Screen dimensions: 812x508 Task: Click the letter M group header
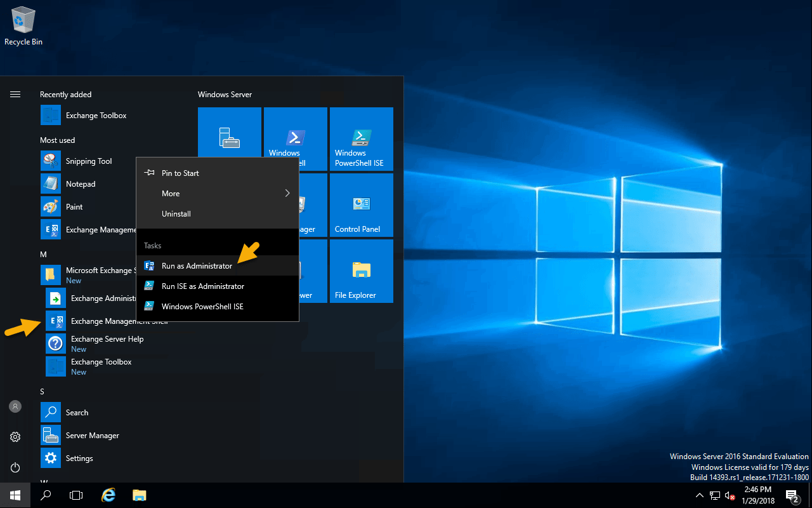pos(43,255)
